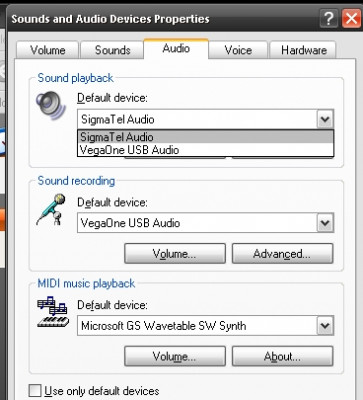Expand the MIDI music playback dropdown arrow
The width and height of the screenshot is (363, 400).
[325, 325]
